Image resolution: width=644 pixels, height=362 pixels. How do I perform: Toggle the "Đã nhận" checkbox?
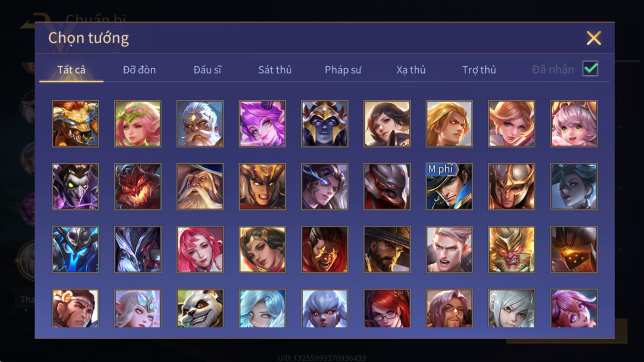click(x=590, y=69)
